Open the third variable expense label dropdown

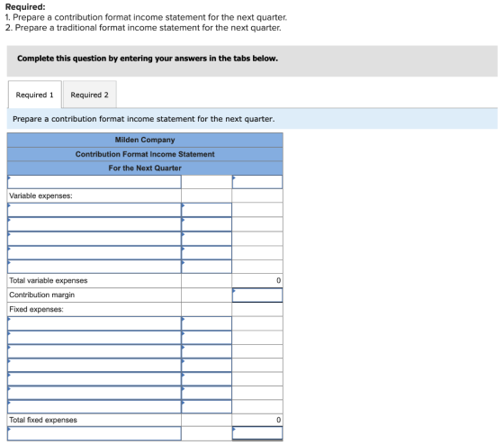click(94, 239)
